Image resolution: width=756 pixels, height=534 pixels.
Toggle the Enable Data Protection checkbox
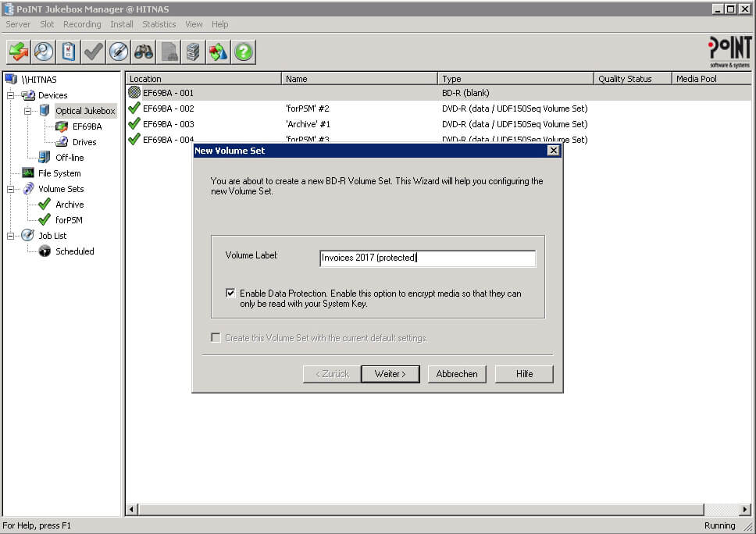230,293
